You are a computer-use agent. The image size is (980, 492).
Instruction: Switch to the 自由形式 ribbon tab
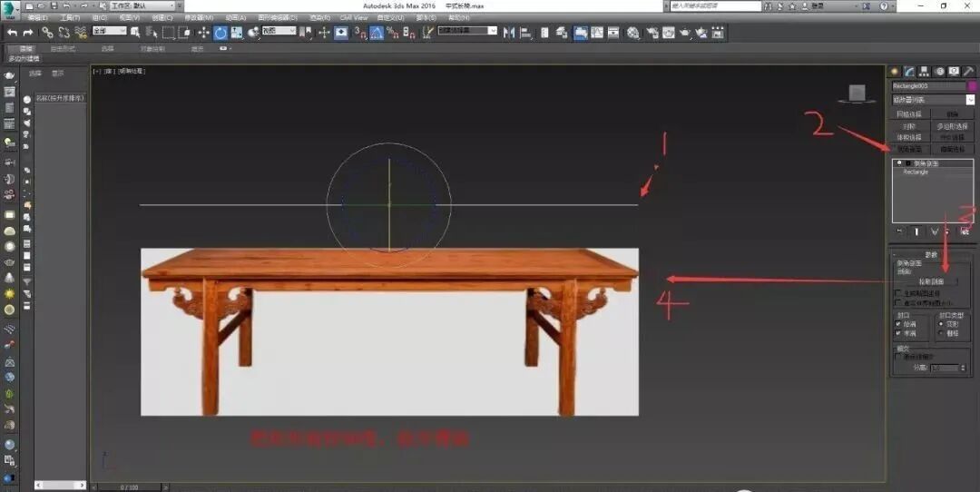63,48
